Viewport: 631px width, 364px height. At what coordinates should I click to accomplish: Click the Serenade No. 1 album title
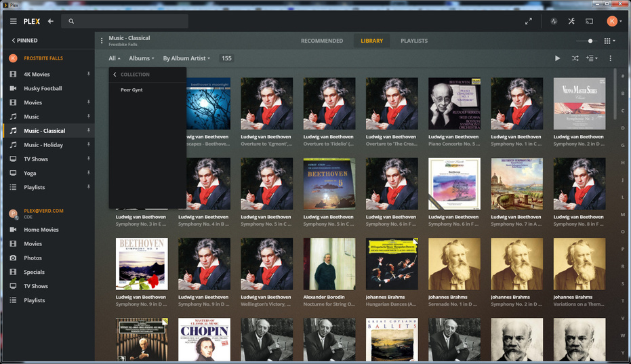[452, 304]
